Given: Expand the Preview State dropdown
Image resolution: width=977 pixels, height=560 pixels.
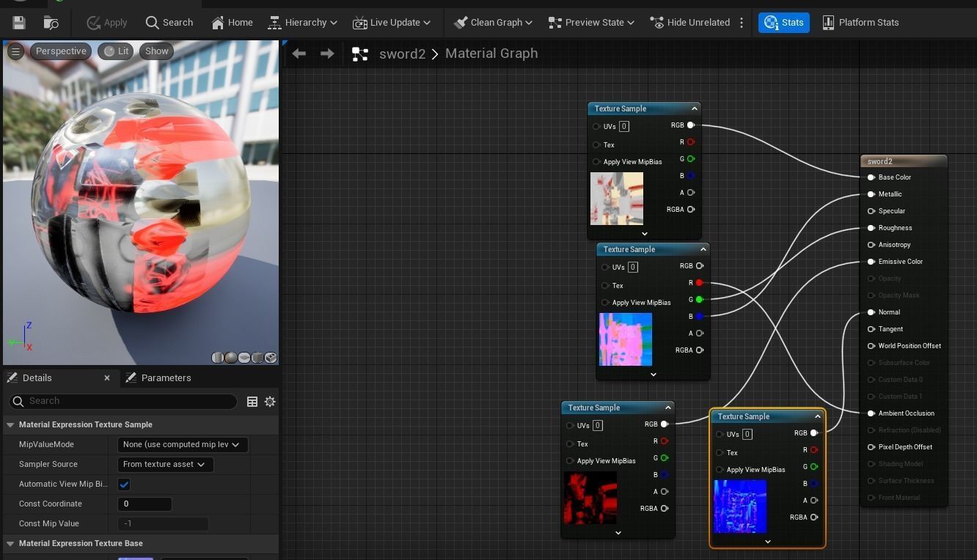Looking at the screenshot, I should click(591, 23).
